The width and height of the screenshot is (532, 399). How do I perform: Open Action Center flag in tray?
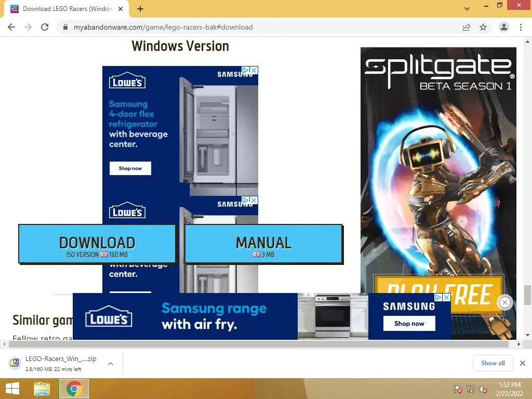tap(458, 389)
